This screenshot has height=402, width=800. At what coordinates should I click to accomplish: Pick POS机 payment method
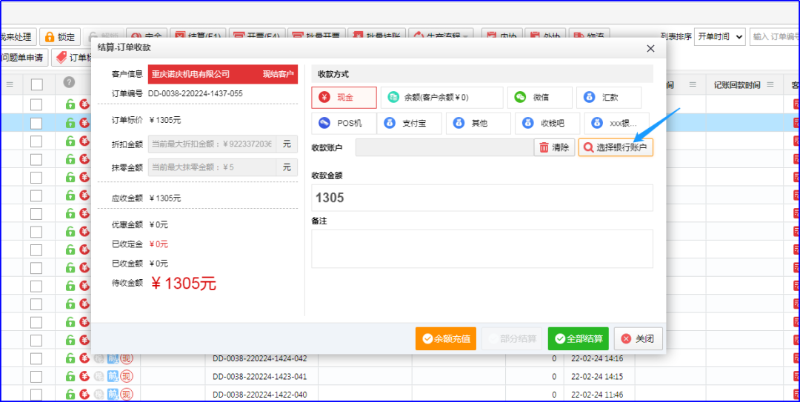point(343,124)
